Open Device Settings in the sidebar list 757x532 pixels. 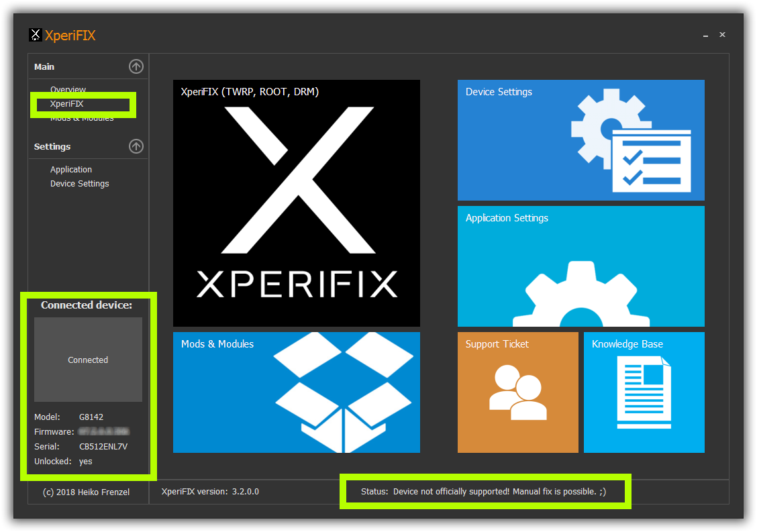[80, 183]
